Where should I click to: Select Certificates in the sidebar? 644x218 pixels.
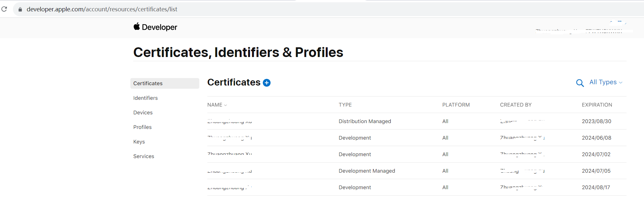pyautogui.click(x=148, y=83)
